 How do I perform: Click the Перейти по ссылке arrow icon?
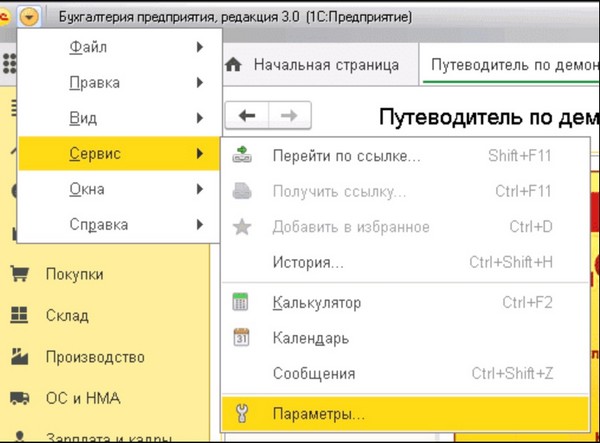(x=241, y=156)
